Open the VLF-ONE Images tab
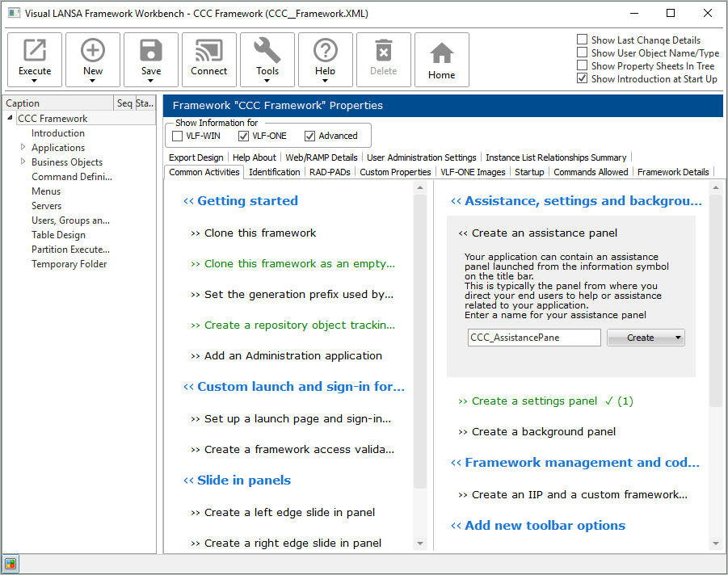Image resolution: width=728 pixels, height=575 pixels. (473, 172)
